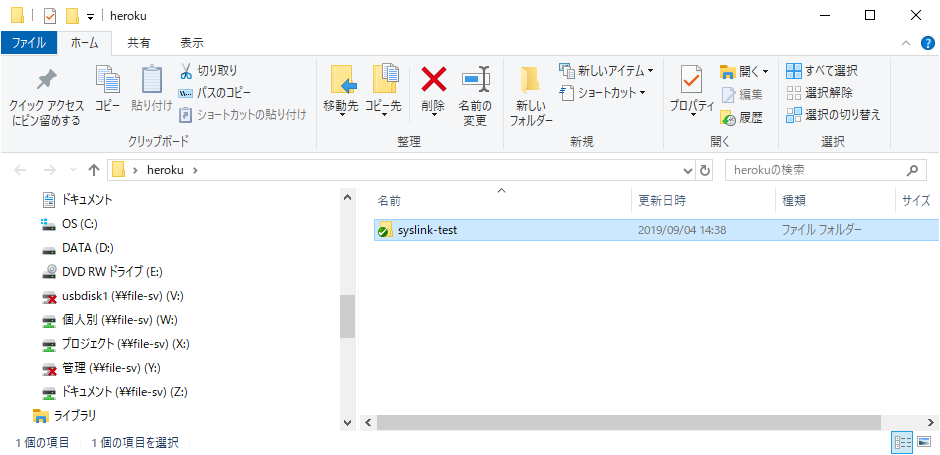Select OS (C:) drive
Viewport: 940px width, 455px height.
point(70,224)
